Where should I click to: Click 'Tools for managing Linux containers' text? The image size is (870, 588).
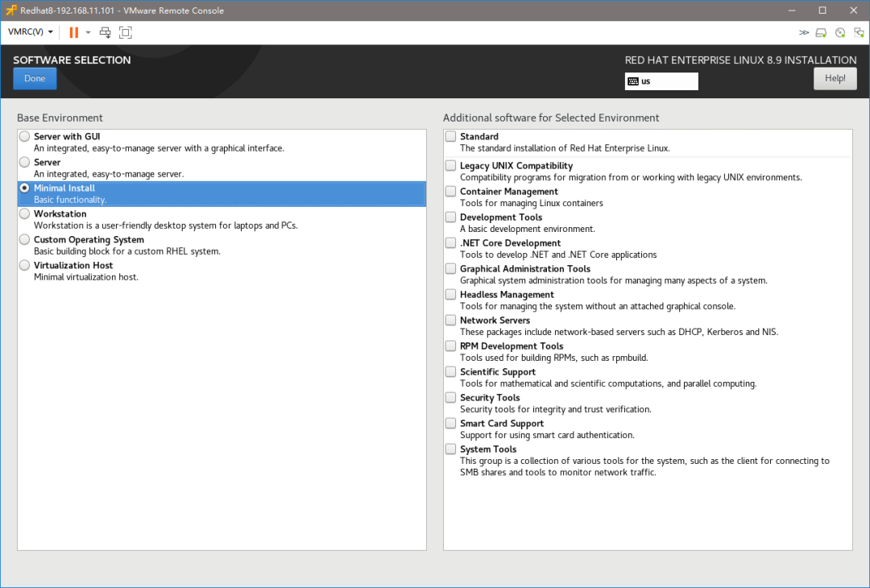532,204
